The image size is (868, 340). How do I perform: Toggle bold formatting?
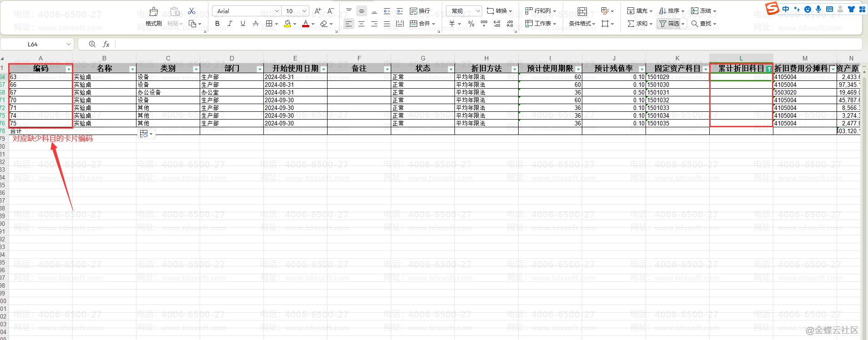pyautogui.click(x=217, y=24)
